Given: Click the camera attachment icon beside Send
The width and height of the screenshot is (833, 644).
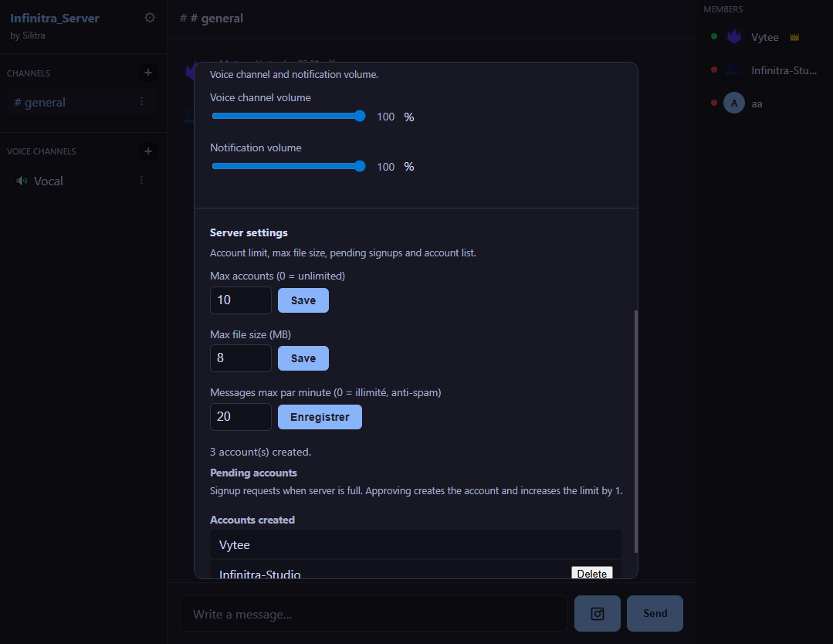Looking at the screenshot, I should 597,612.
